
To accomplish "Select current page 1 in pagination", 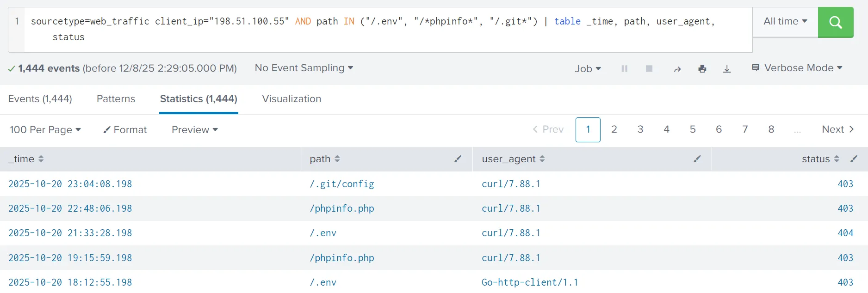I will 588,130.
